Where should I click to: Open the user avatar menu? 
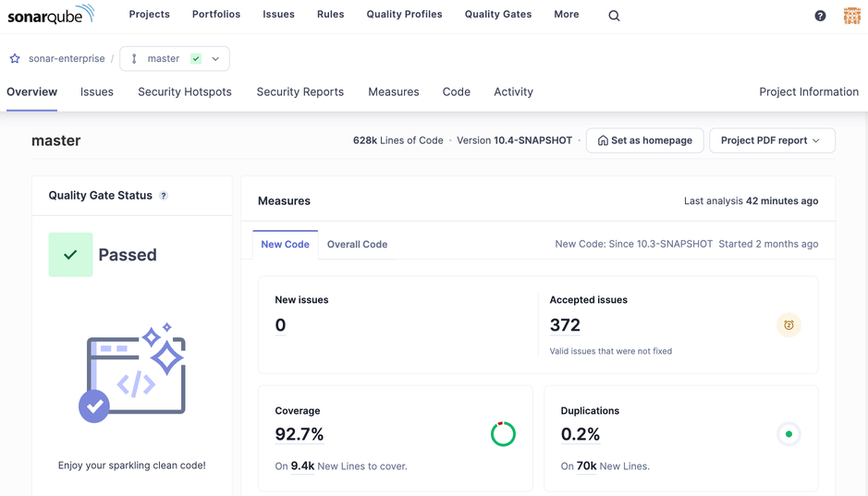coord(851,16)
